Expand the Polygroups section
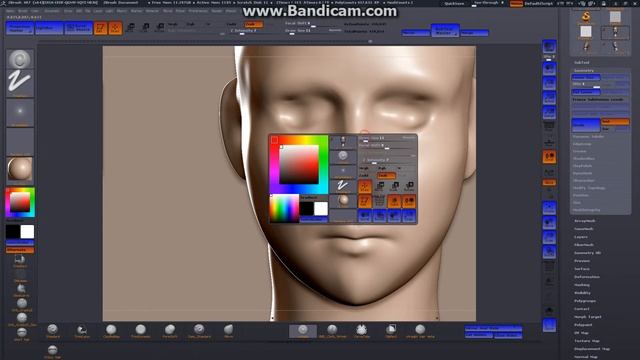The height and width of the screenshot is (360, 640). (585, 301)
